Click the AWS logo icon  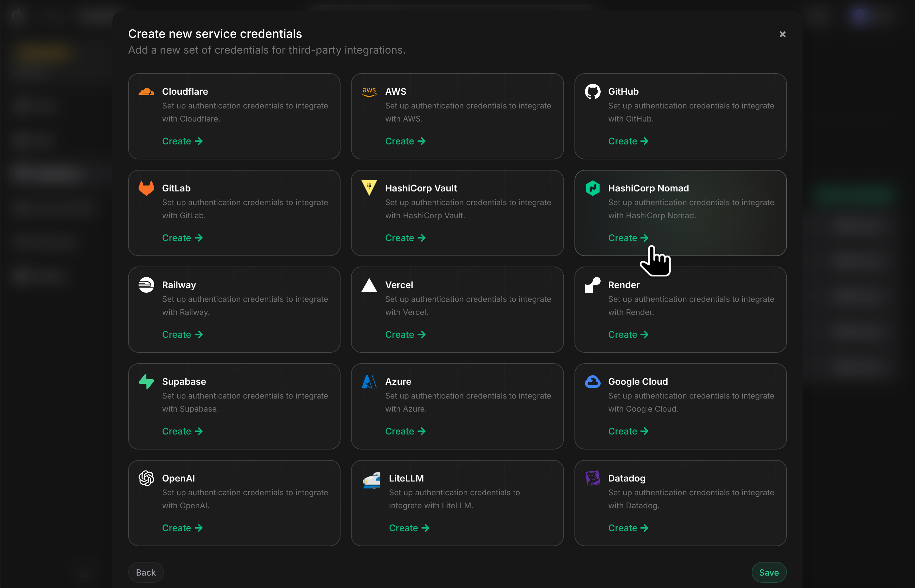(369, 92)
